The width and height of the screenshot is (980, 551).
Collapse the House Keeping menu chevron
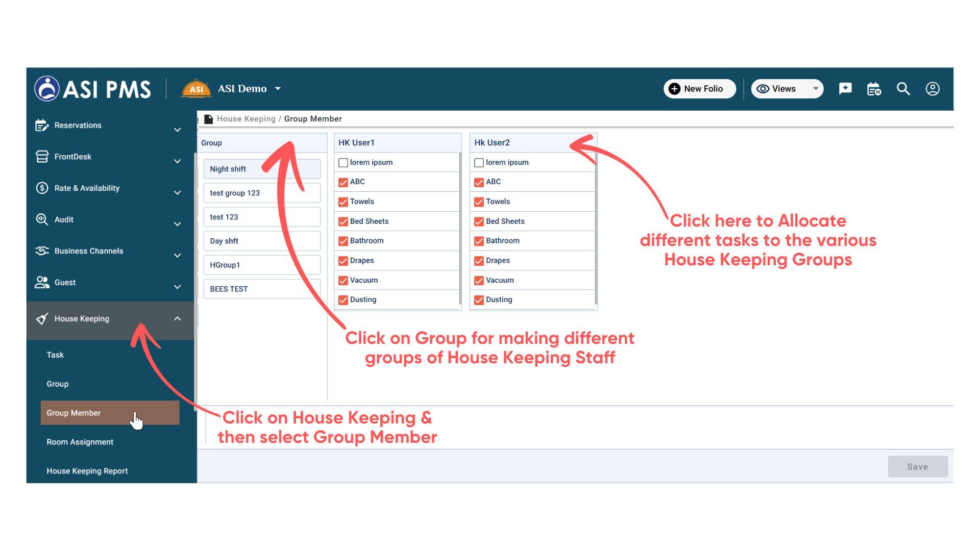[177, 319]
